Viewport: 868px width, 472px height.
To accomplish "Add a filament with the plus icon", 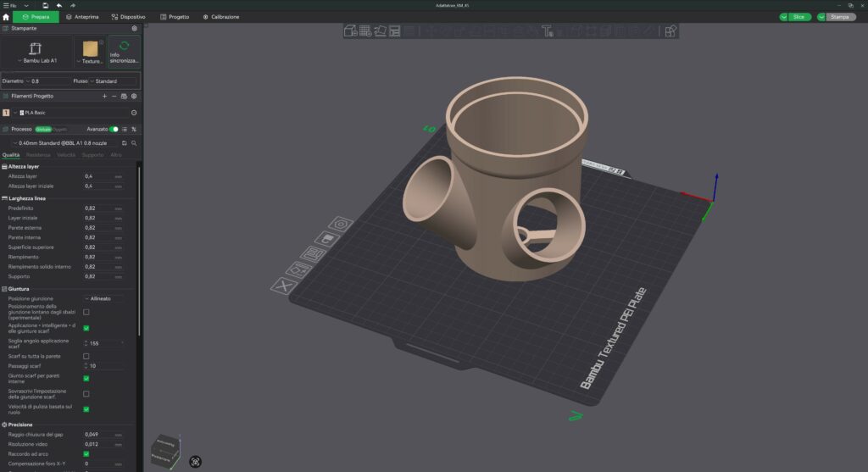I will [x=104, y=97].
